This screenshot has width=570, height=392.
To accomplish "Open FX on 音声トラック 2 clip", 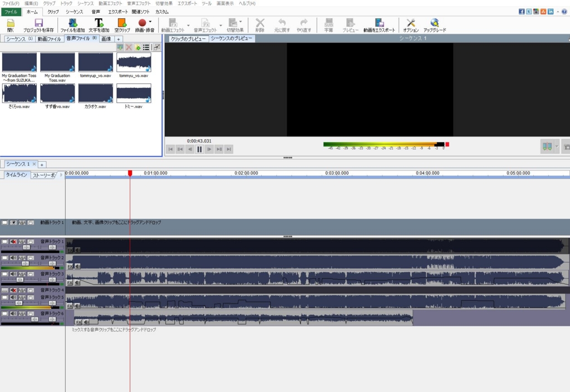I will click(x=70, y=267).
